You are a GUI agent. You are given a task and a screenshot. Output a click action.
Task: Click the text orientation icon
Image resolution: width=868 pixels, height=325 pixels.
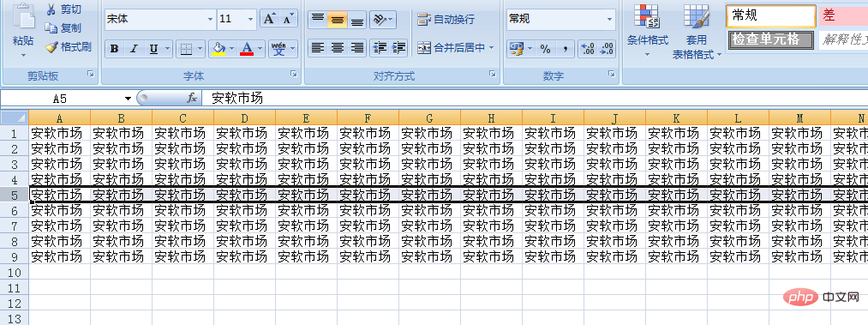coord(380,20)
